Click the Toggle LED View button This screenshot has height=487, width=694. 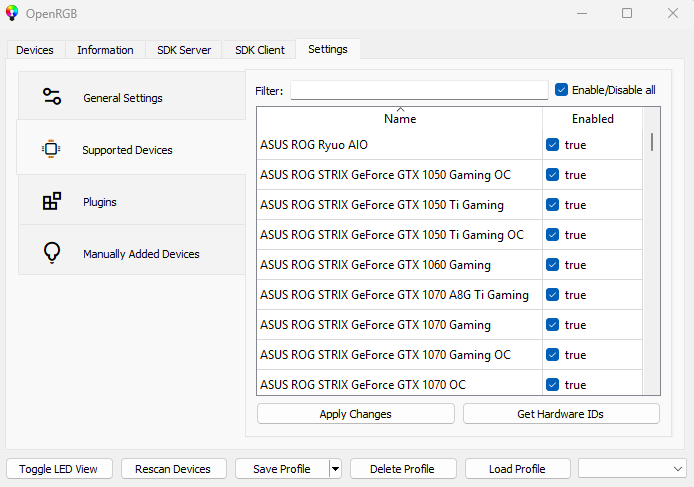[x=59, y=469]
